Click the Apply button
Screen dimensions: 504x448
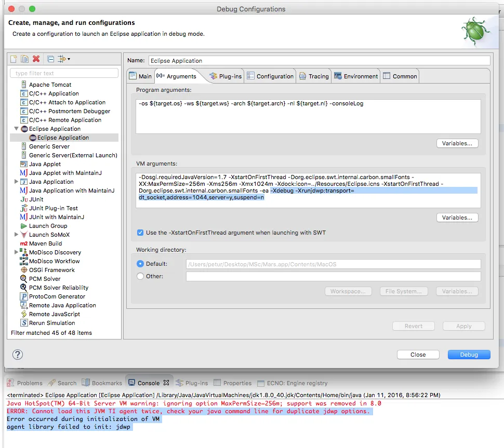tap(464, 326)
